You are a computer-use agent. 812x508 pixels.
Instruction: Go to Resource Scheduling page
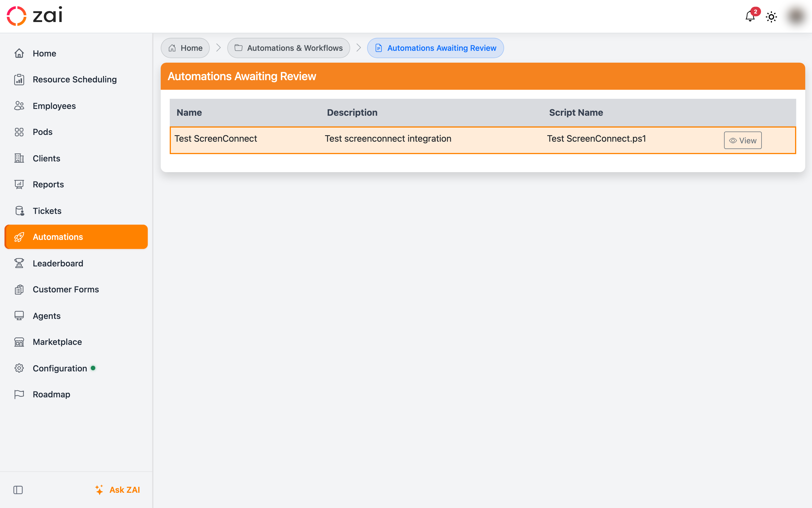click(76, 80)
